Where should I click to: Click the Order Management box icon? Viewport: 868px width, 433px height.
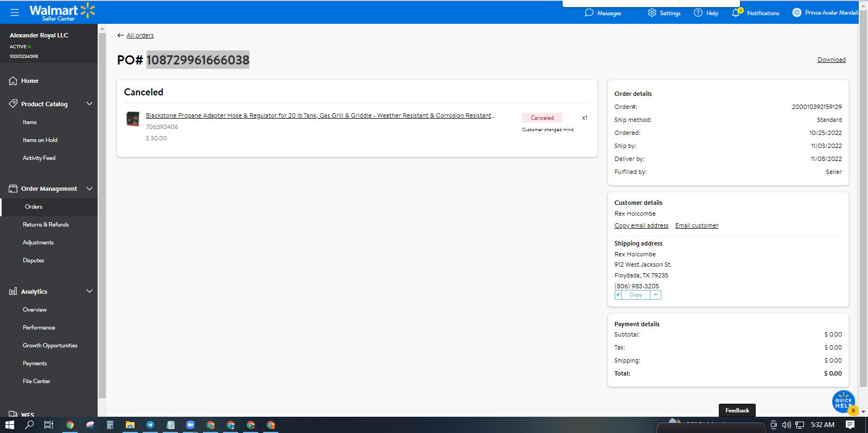(x=13, y=189)
